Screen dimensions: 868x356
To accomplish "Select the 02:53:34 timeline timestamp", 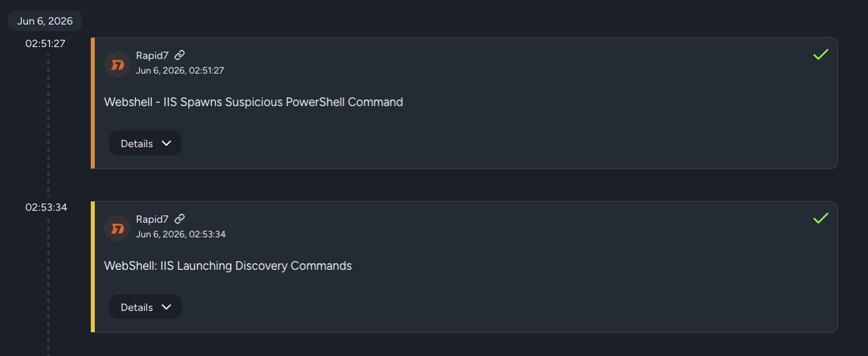I will [x=46, y=208].
